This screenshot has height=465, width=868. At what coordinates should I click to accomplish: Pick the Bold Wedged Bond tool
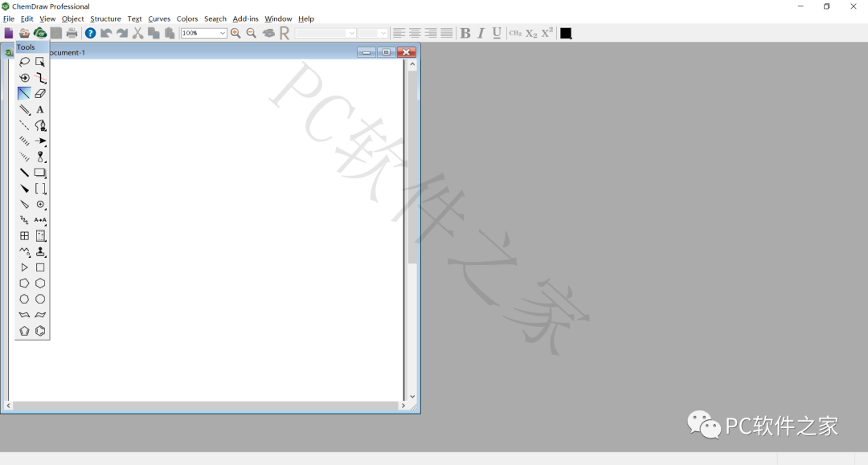(24, 189)
